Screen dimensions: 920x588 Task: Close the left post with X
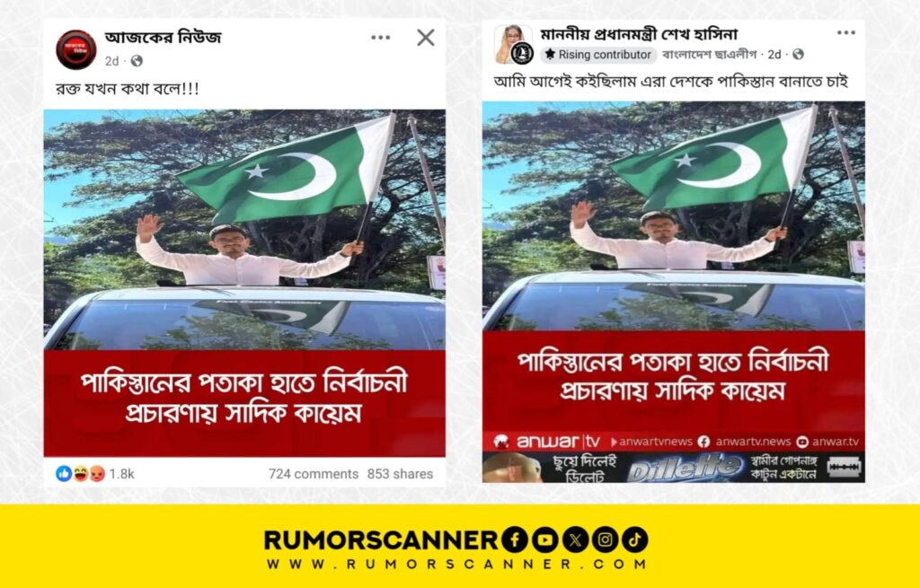(425, 38)
